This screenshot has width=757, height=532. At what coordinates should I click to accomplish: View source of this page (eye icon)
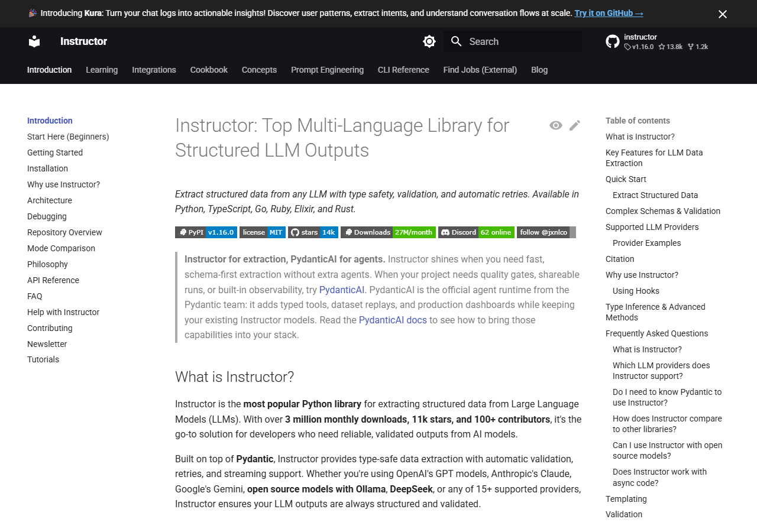pos(555,125)
